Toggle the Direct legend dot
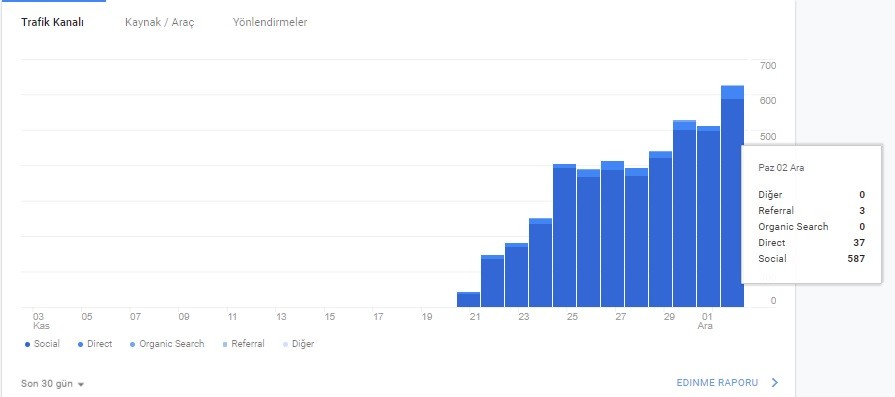The image size is (895, 397). tap(80, 345)
